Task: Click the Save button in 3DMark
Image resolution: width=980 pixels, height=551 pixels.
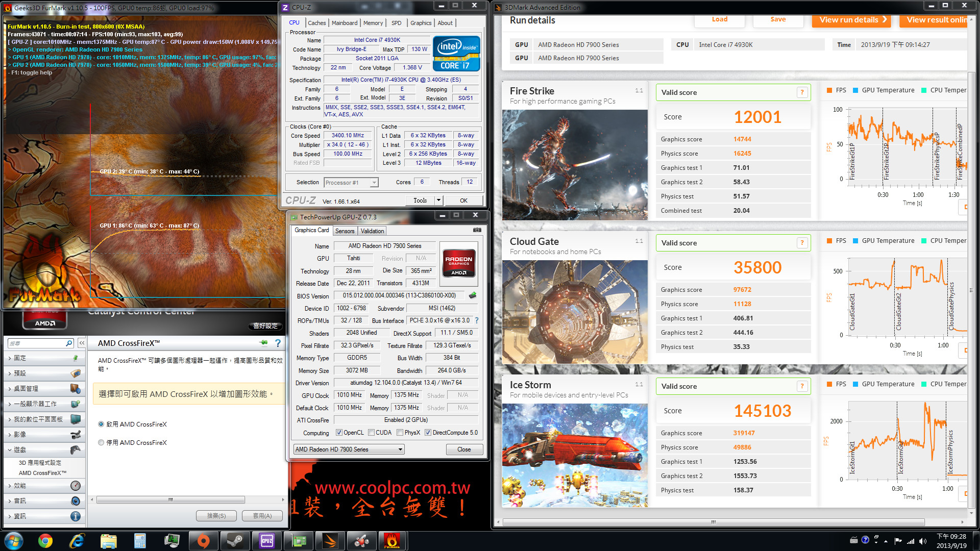Action: point(778,20)
